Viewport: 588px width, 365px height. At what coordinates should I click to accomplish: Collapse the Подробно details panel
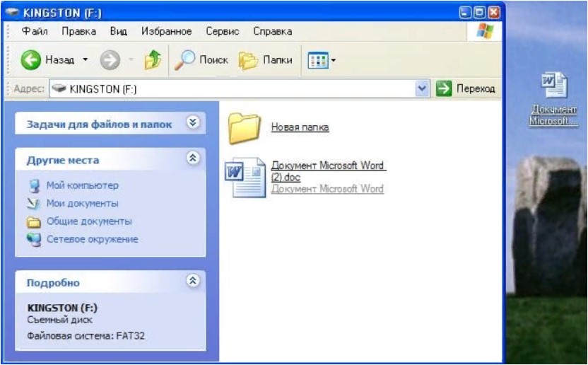pyautogui.click(x=193, y=282)
